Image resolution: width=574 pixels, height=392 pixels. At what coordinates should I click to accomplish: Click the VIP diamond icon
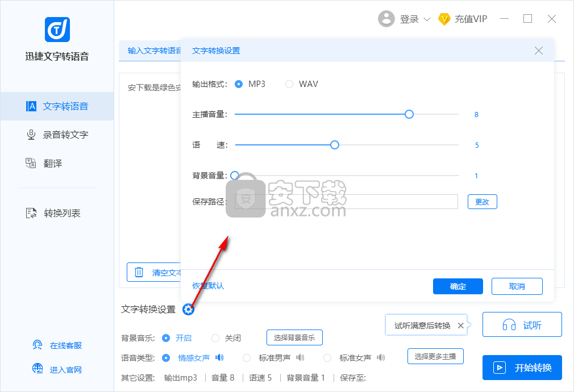(x=444, y=19)
